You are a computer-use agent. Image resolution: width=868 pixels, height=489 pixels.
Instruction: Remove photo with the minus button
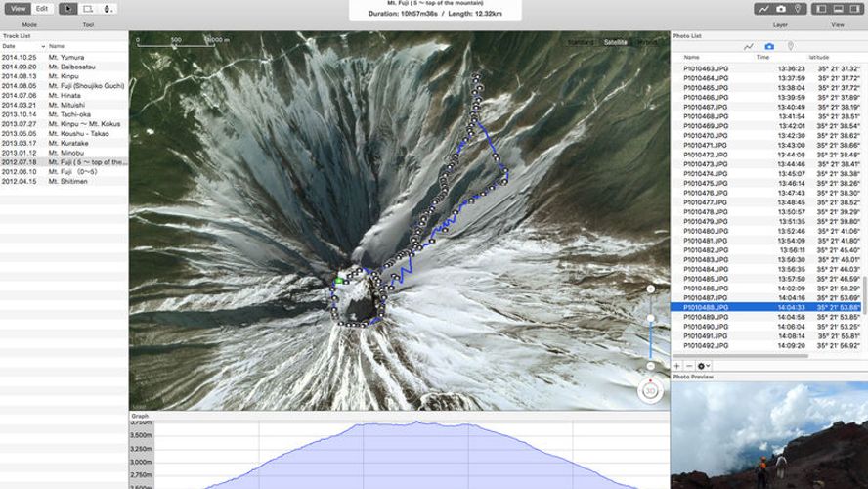(689, 366)
